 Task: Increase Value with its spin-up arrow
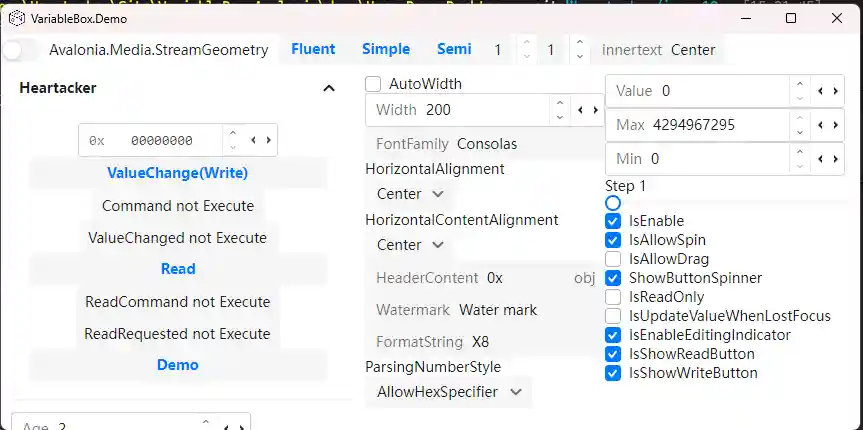(799, 85)
